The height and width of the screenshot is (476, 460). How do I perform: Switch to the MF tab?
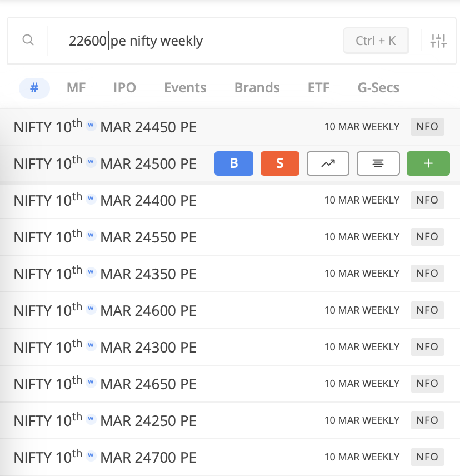click(x=76, y=88)
